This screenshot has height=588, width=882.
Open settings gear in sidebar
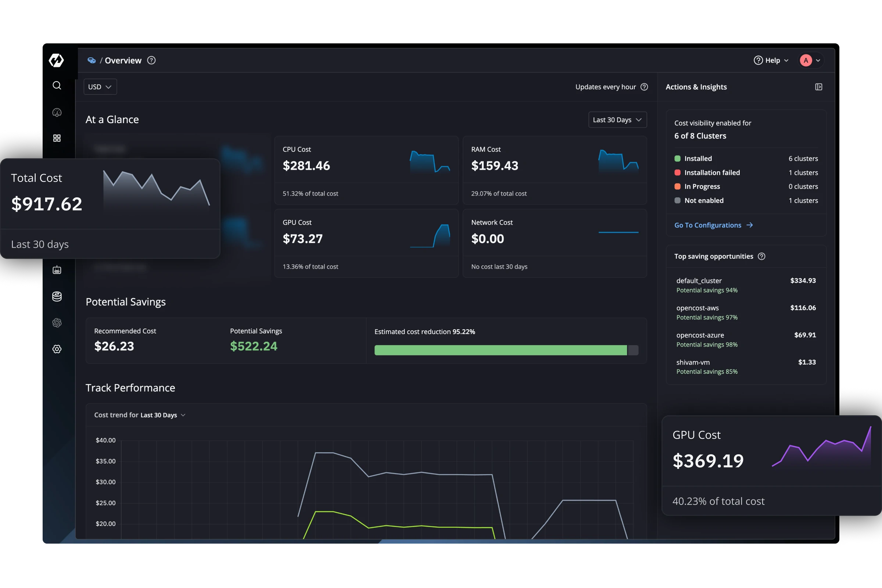coord(57,349)
